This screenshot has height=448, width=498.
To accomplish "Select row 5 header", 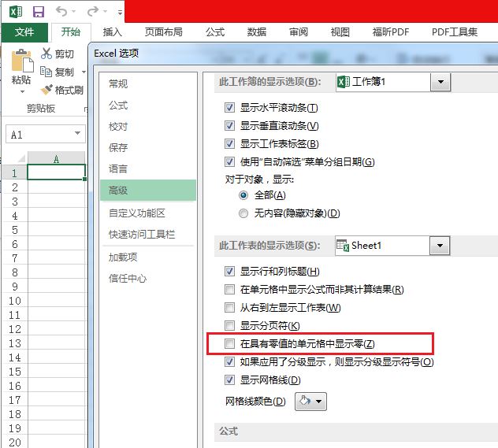I will click(15, 230).
